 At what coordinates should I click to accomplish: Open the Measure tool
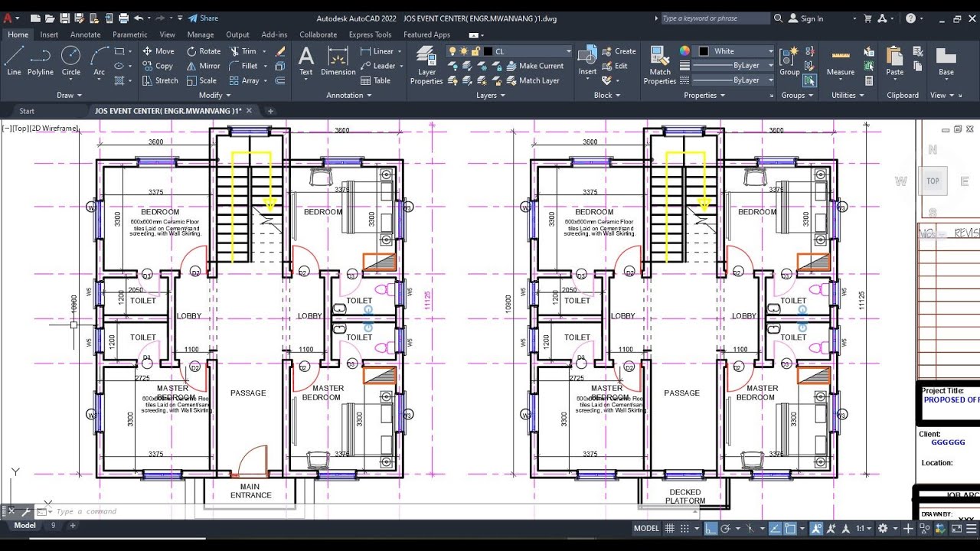pyautogui.click(x=840, y=61)
